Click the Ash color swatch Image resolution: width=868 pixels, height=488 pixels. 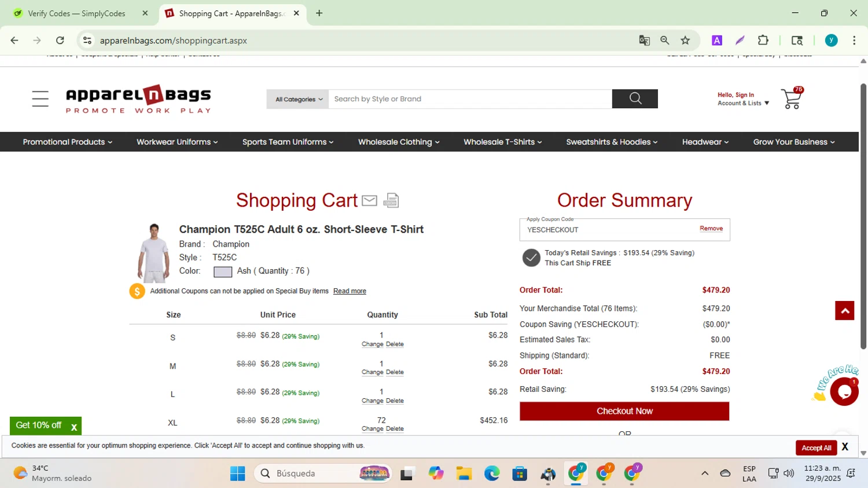tap(223, 272)
